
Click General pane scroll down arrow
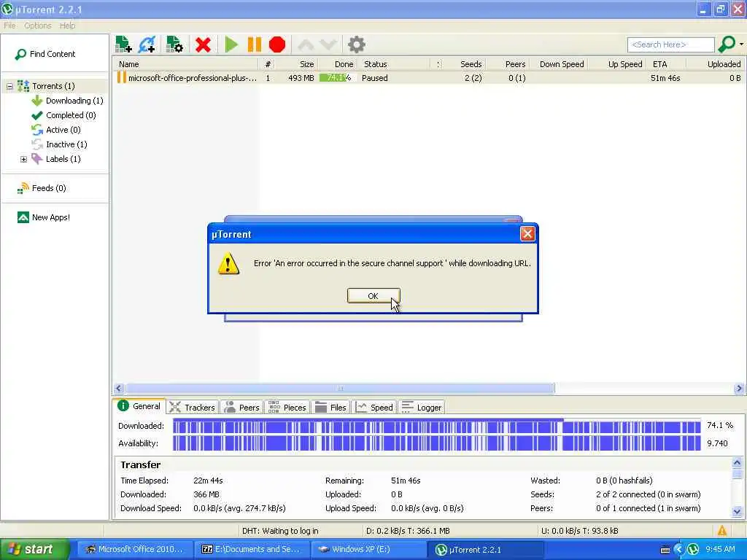pos(737,512)
